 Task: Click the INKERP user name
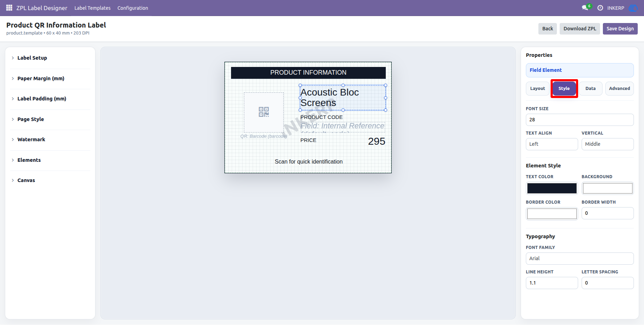pyautogui.click(x=615, y=8)
